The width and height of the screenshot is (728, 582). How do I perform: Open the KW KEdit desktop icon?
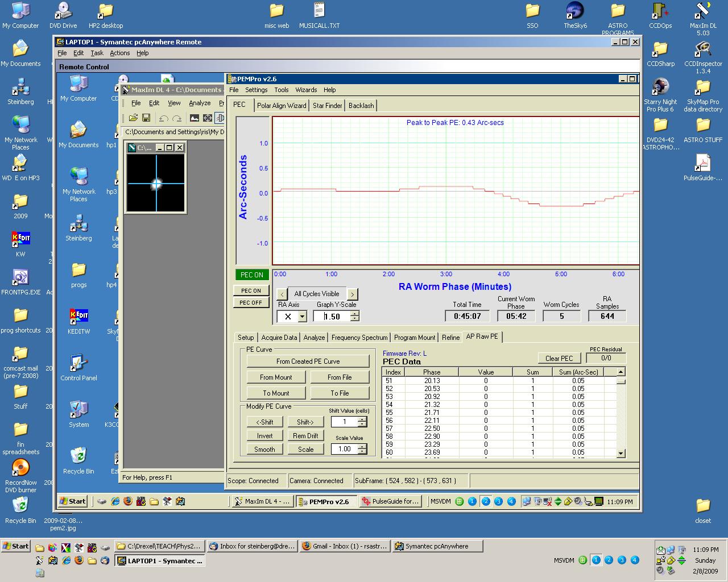click(20, 243)
